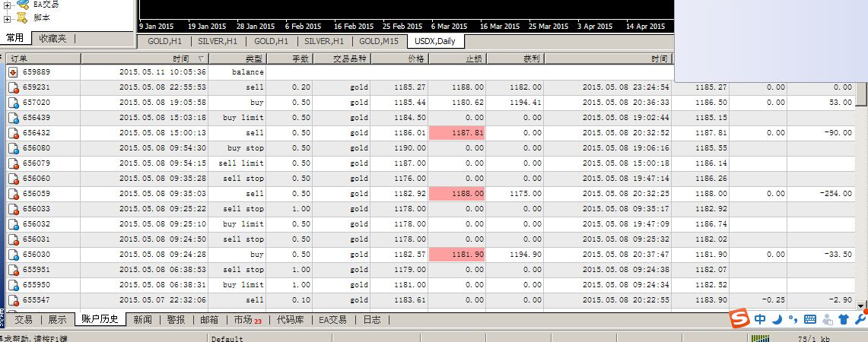The height and width of the screenshot is (342, 868).
Task: Click the red stop-loss cell 1187.81
Action: click(x=456, y=133)
